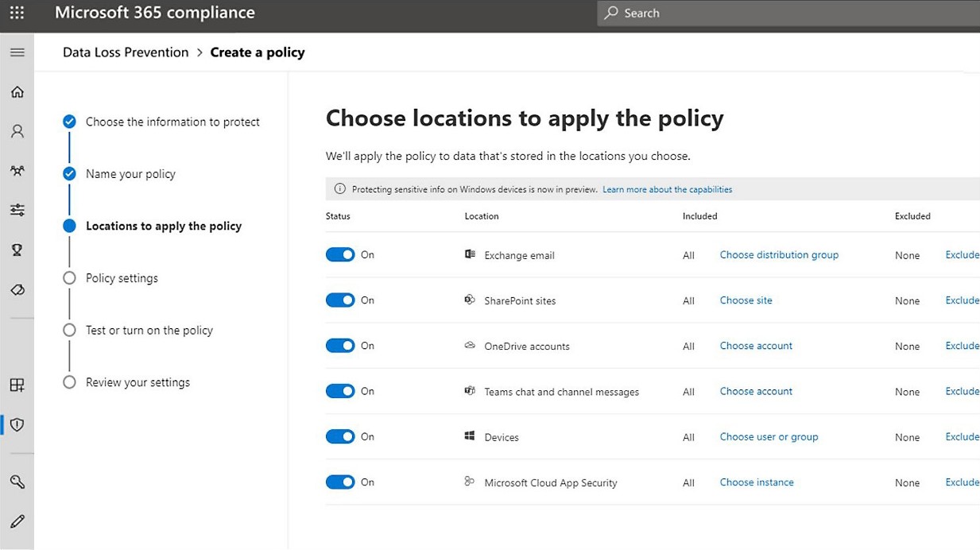The height and width of the screenshot is (550, 980).
Task: Click the Excluded column header
Action: [x=912, y=216]
